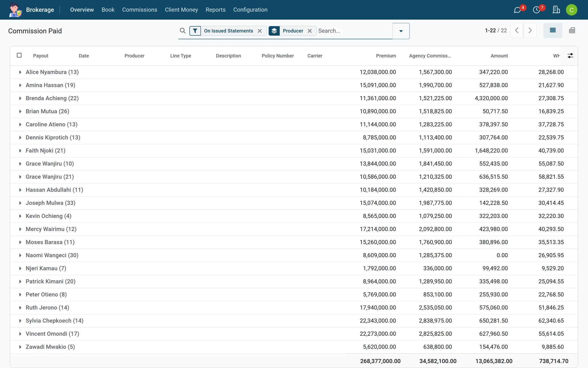Remove the On Issued Statements filter
588x368 pixels.
tap(260, 31)
